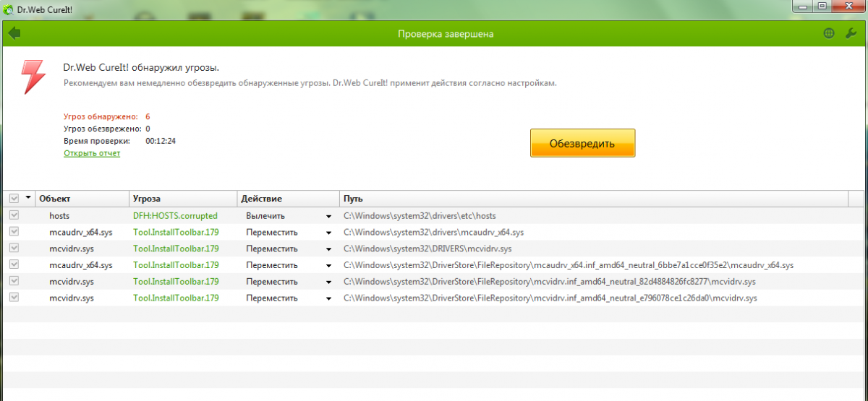868x401 pixels.
Task: Close the Dr.Web CureIt! window
Action: tap(848, 6)
